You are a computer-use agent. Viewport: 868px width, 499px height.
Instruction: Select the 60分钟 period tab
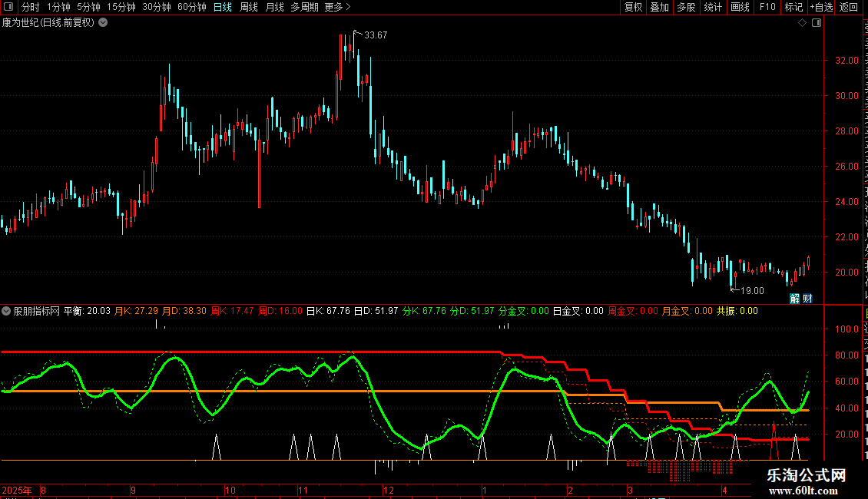(192, 7)
